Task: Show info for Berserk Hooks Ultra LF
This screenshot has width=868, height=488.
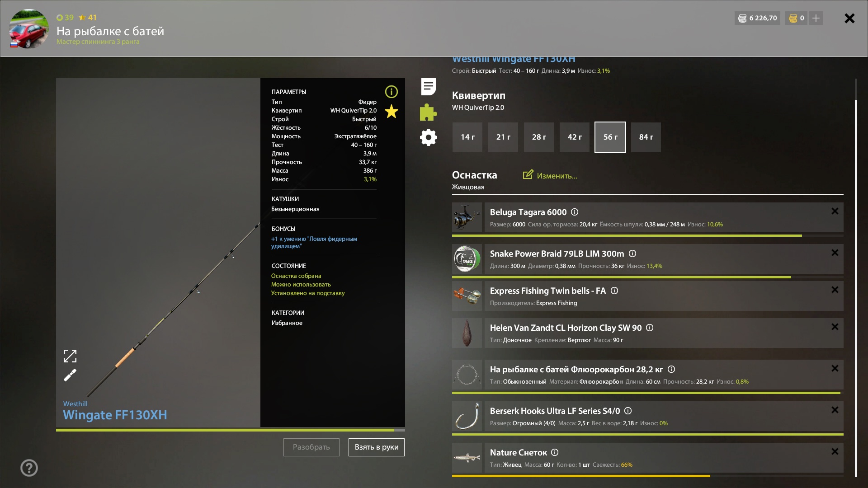Action: coord(628,411)
